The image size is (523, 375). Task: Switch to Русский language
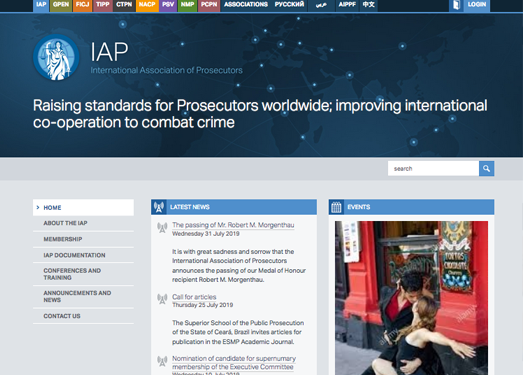pos(289,5)
